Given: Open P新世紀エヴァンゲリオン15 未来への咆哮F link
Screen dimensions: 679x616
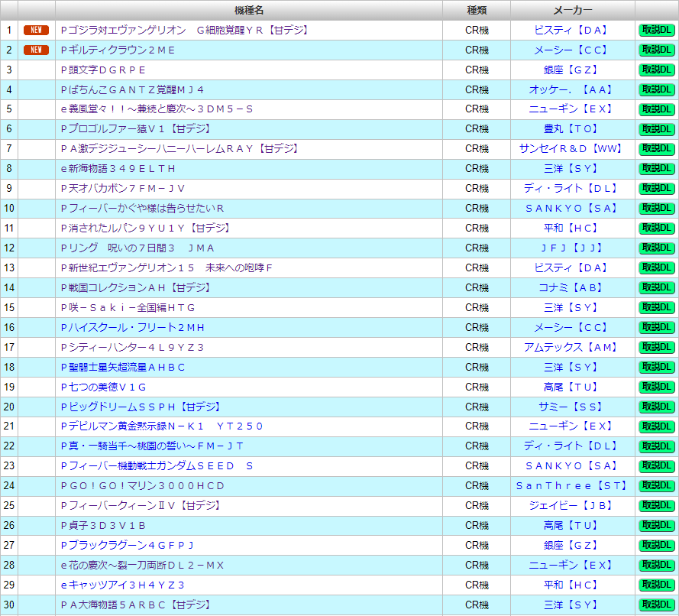Looking at the screenshot, I should point(167,267).
